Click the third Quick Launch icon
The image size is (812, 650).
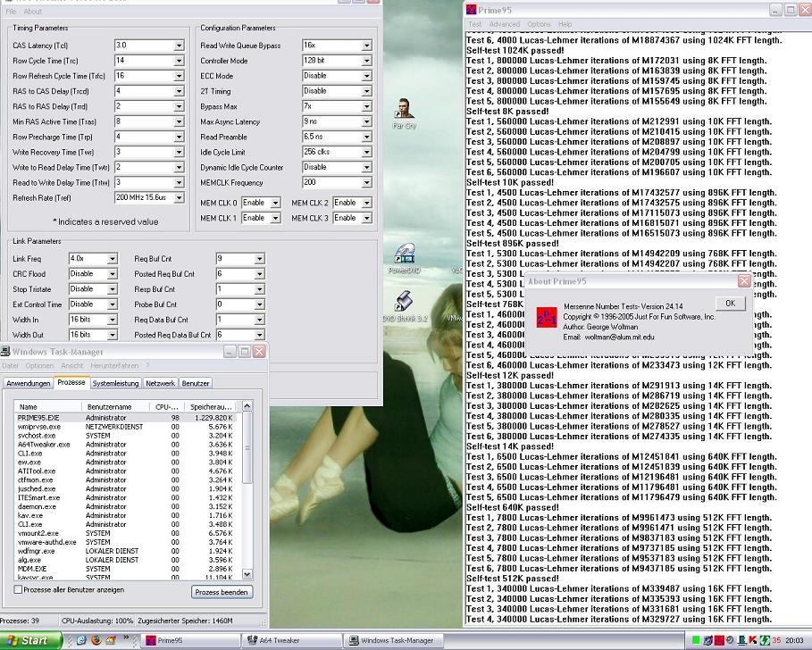click(111, 640)
